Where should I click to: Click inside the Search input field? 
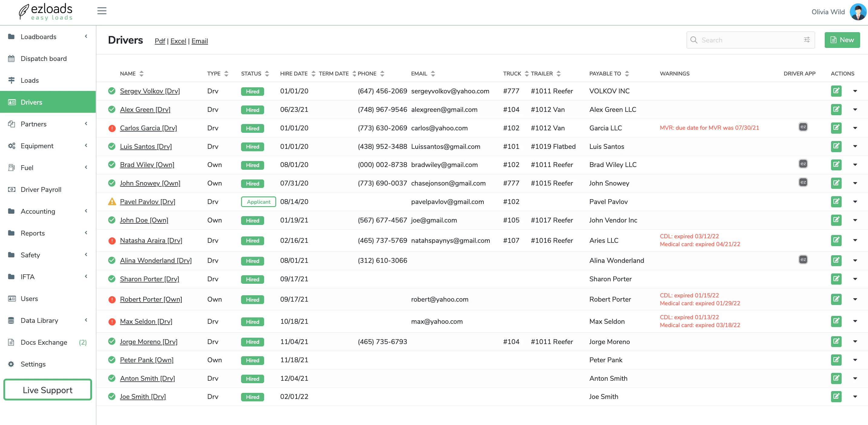[741, 40]
